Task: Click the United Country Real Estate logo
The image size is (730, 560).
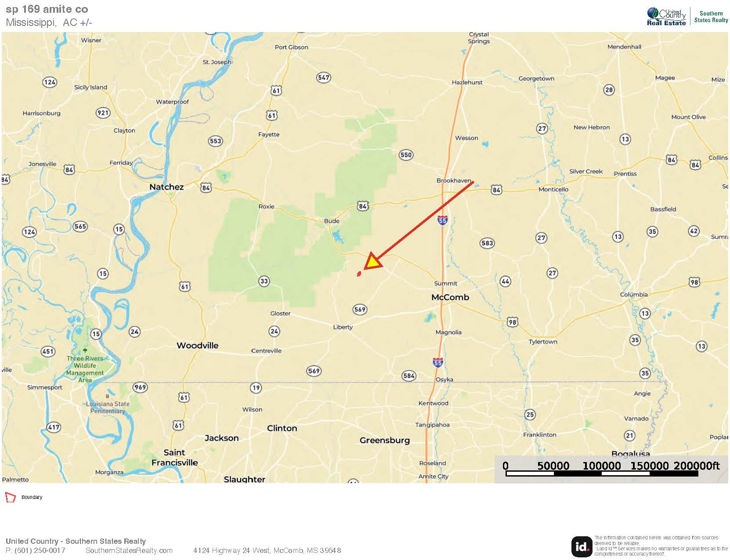Action: 666,17
